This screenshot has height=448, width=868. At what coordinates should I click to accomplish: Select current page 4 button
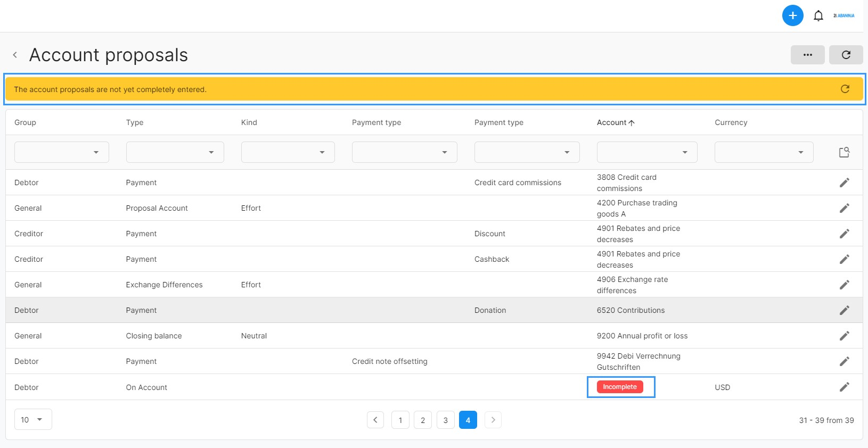coord(468,420)
